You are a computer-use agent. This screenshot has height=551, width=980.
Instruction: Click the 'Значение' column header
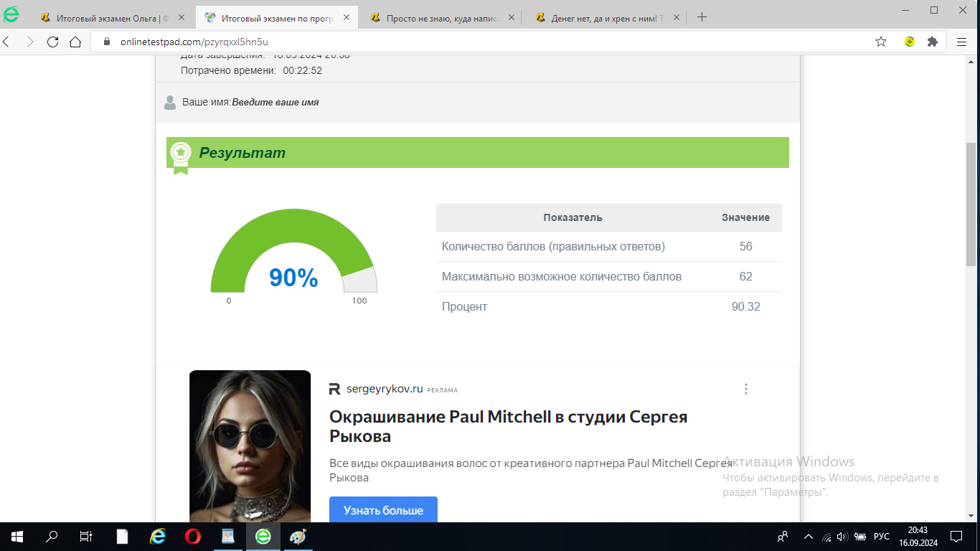[x=745, y=217]
